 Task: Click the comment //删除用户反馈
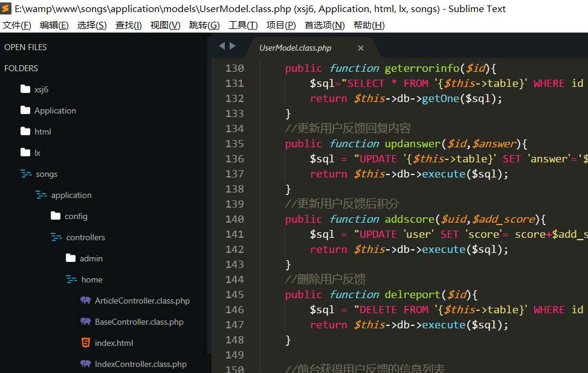tap(325, 279)
